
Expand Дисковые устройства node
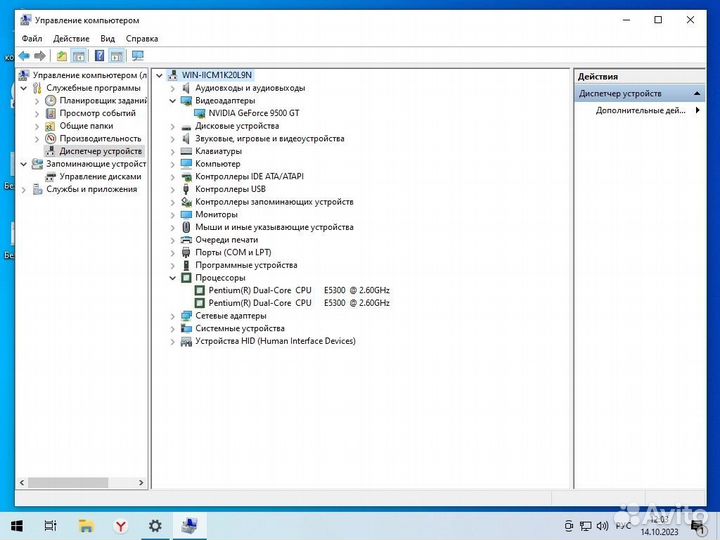pos(173,126)
